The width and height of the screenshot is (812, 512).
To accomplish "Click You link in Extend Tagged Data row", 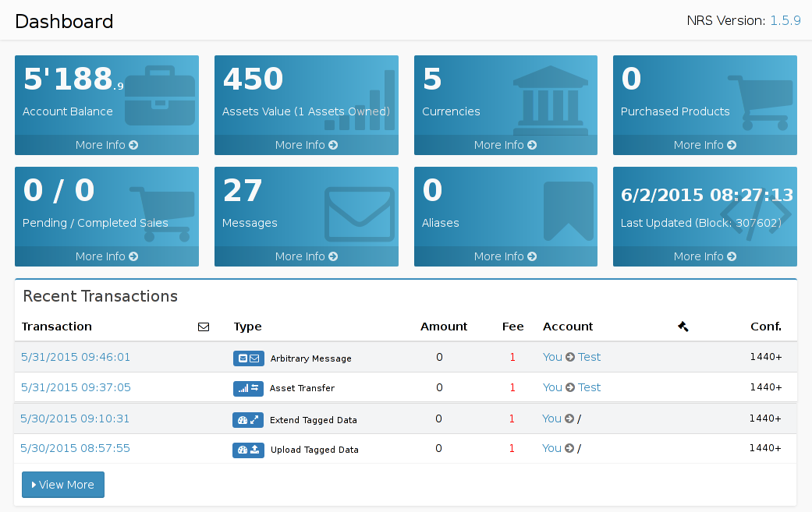I will pos(551,418).
